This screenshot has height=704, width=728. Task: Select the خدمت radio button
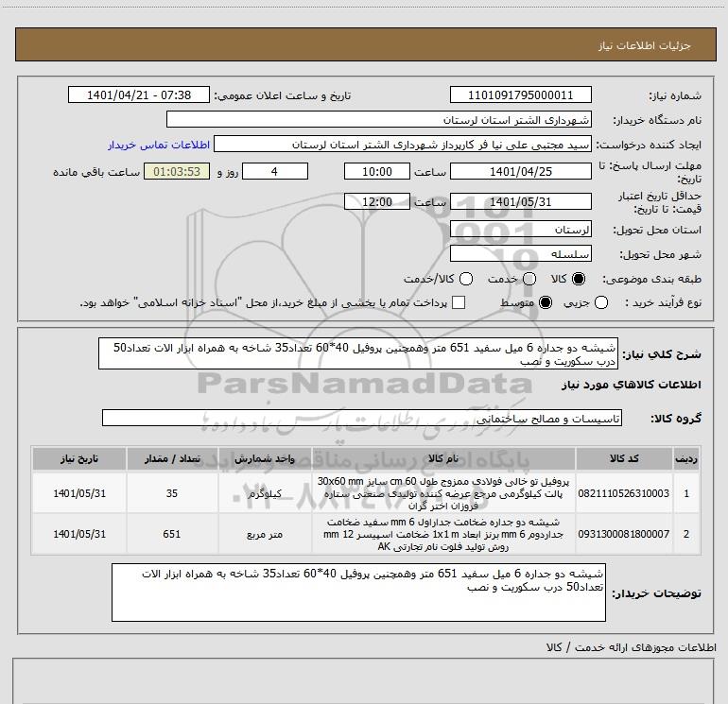[529, 279]
